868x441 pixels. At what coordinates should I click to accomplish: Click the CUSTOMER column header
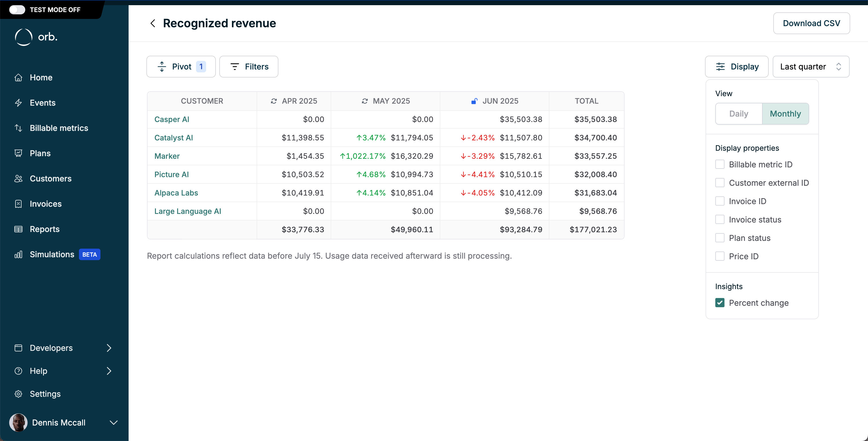click(202, 101)
